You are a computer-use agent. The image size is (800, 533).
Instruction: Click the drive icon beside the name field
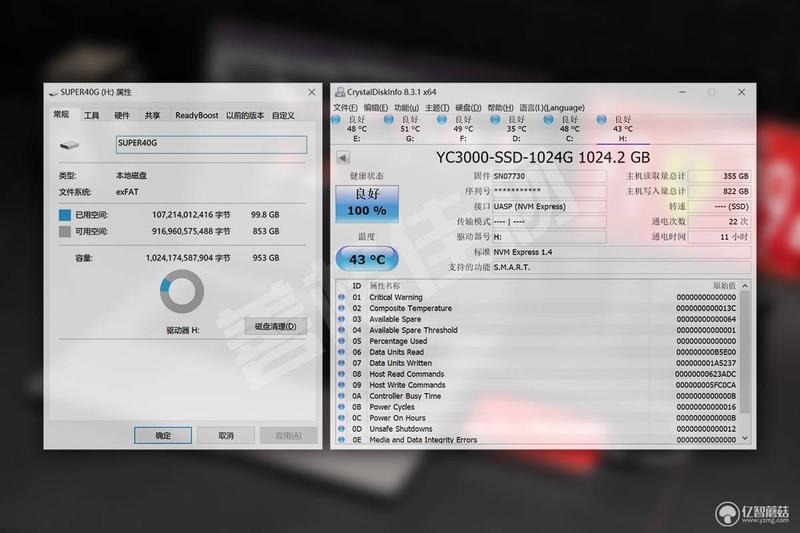pyautogui.click(x=69, y=145)
